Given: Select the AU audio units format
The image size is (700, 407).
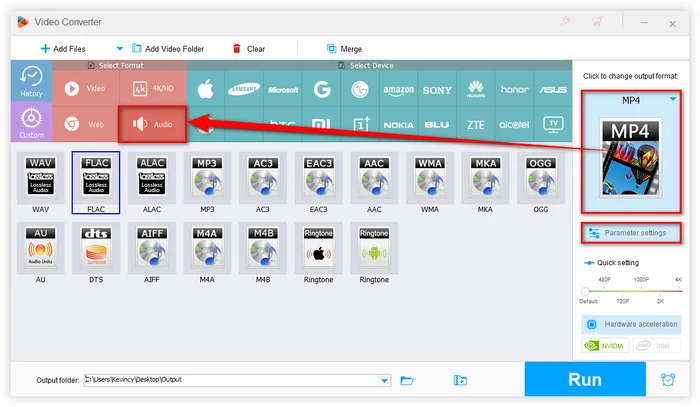Looking at the screenshot, I should (41, 248).
